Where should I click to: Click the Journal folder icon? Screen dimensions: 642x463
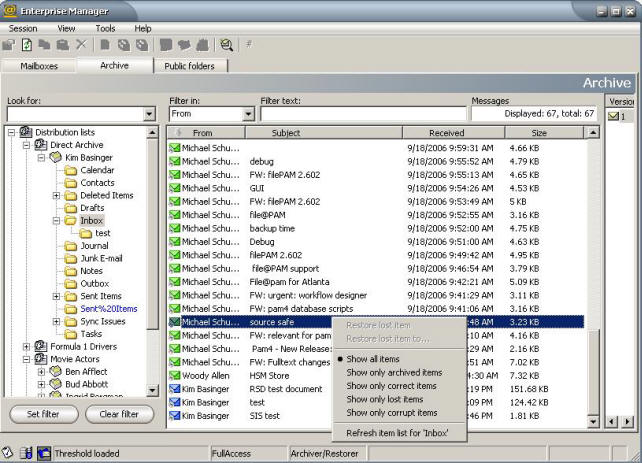click(71, 246)
